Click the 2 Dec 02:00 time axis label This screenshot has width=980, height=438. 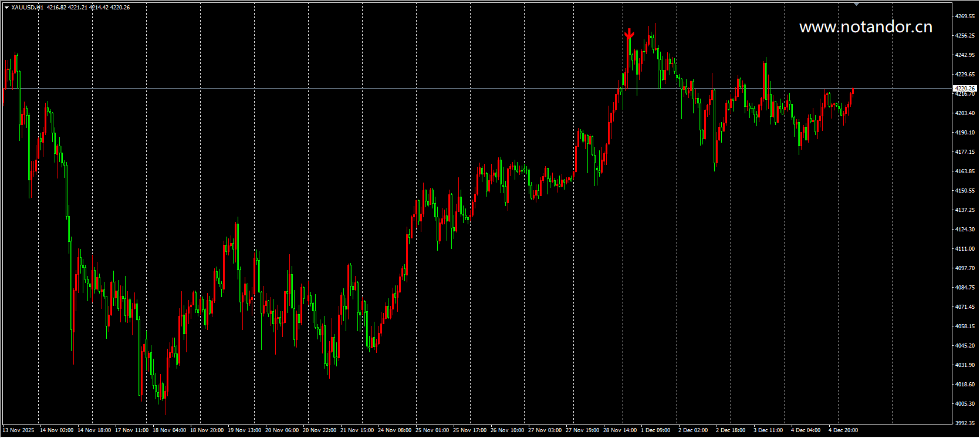[x=693, y=430]
